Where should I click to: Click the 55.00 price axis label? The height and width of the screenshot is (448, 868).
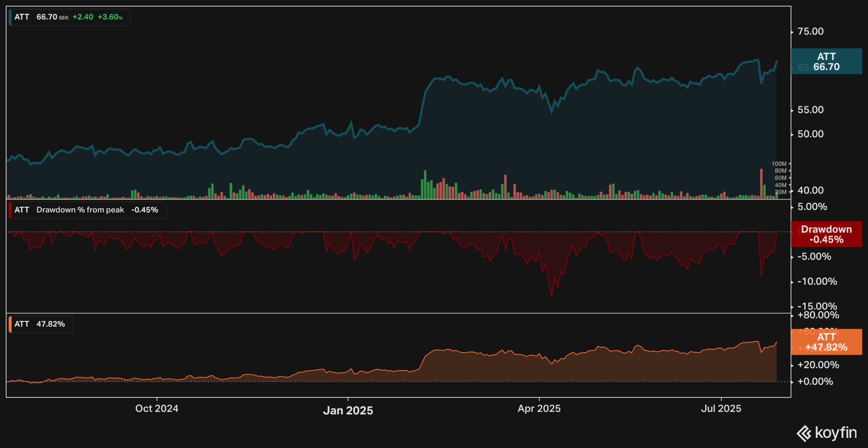pos(811,110)
